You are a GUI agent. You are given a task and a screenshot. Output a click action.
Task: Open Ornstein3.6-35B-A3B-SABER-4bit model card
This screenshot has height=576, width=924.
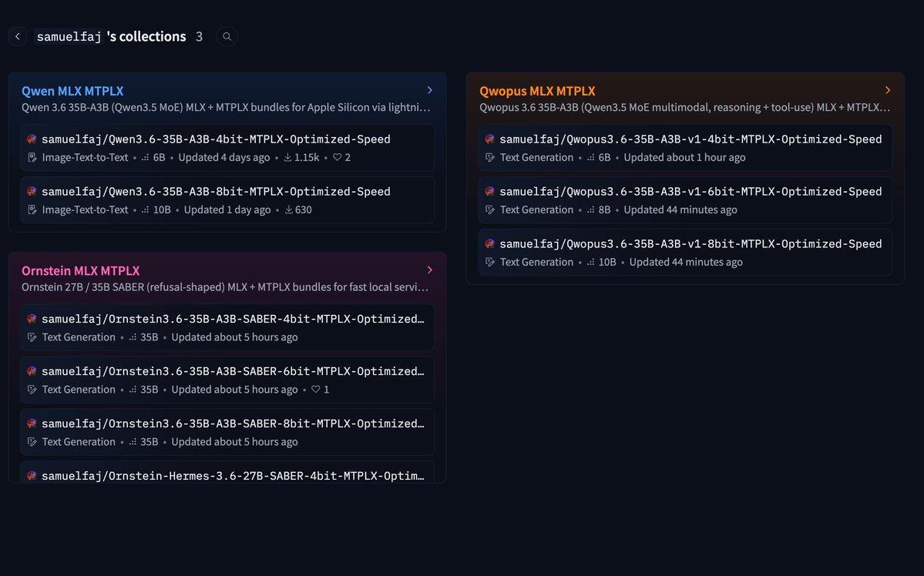tap(227, 327)
